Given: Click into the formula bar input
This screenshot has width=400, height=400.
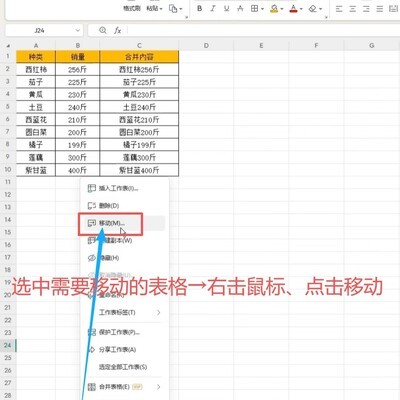Looking at the screenshot, I should (x=263, y=30).
